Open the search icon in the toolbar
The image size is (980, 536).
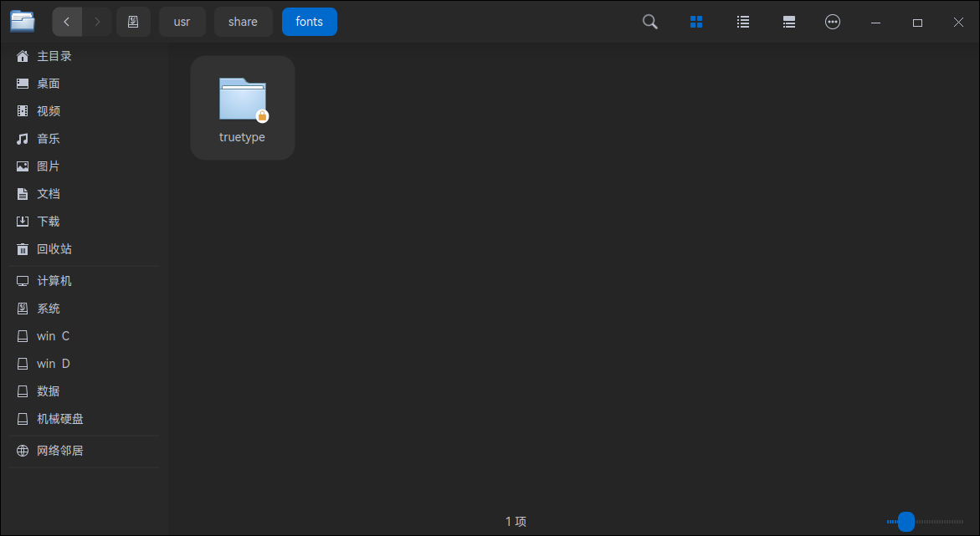(649, 22)
